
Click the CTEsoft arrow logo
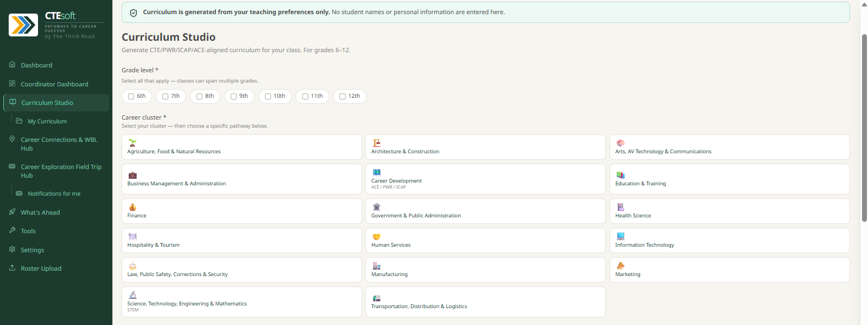[x=23, y=25]
